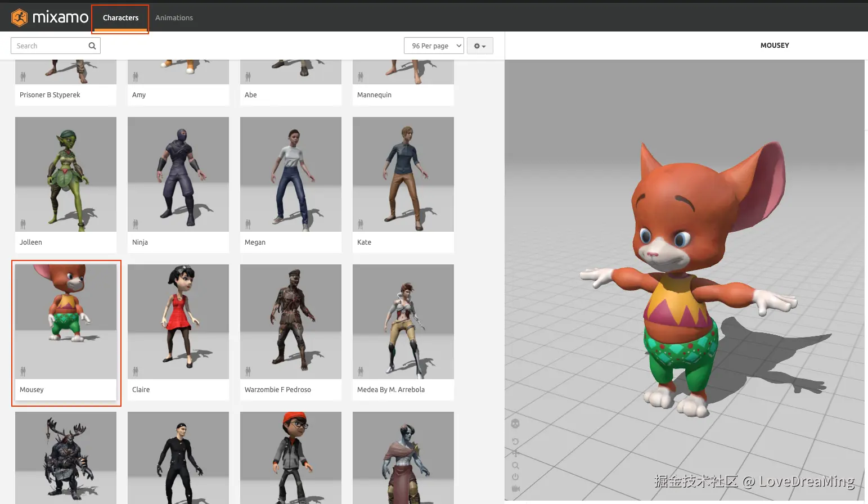Click the "Kate" name label
Viewport: 868px width, 504px height.
coord(364,242)
